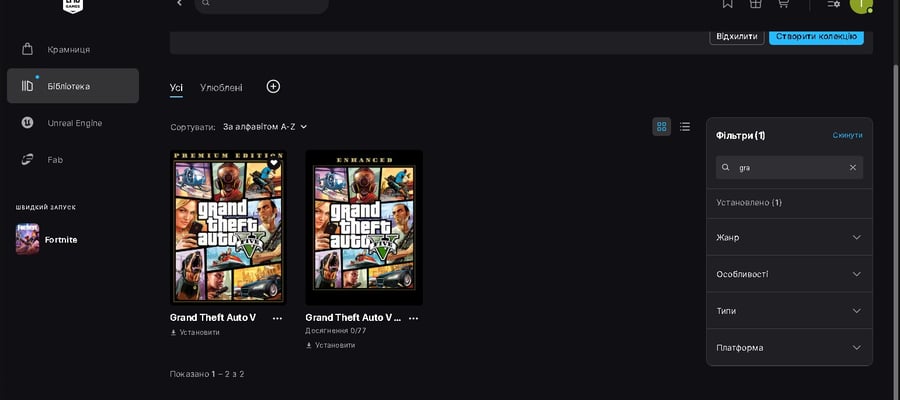
Task: Click the Фільтри (1) heading
Action: (741, 135)
